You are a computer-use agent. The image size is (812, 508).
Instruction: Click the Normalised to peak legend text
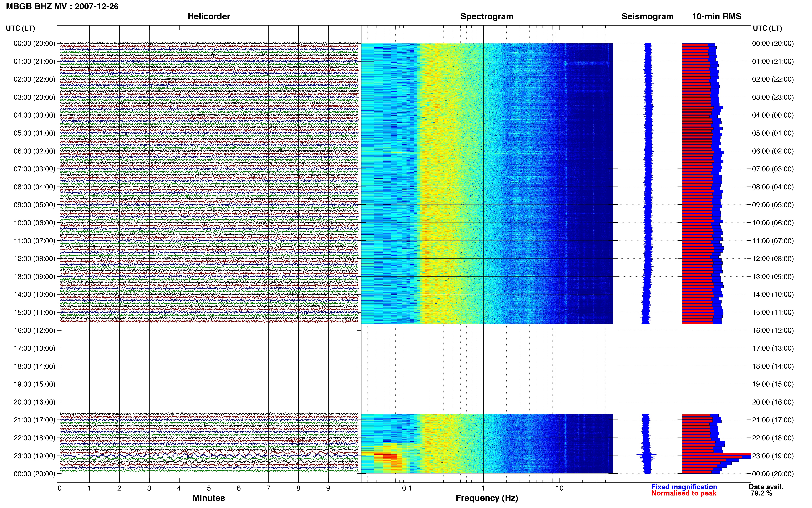(684, 494)
